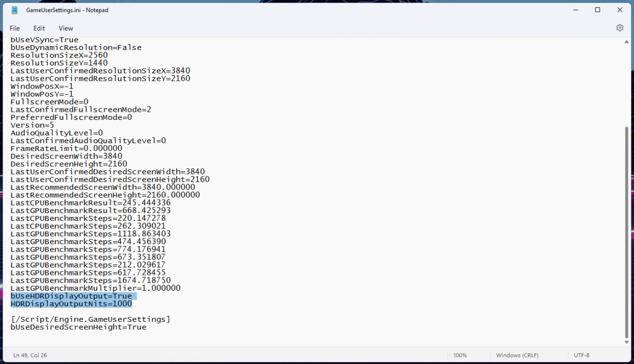Place cursor on bUseHDRDisplayOutput=True line
The width and height of the screenshot is (634, 364).
click(x=71, y=296)
